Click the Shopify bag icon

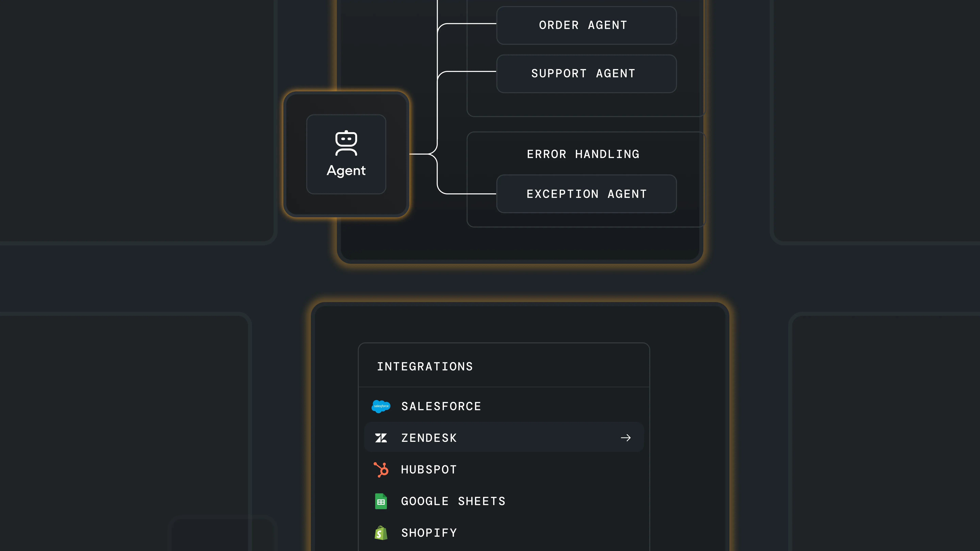pos(381,533)
